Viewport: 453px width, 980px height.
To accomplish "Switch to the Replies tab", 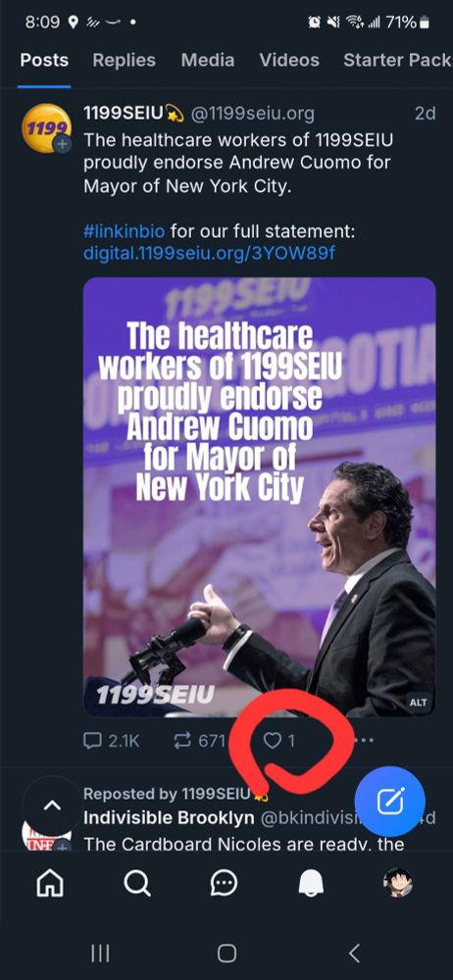I will (124, 60).
